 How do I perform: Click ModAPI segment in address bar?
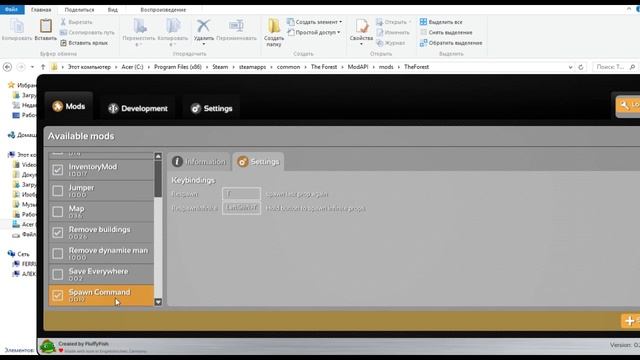click(358, 67)
